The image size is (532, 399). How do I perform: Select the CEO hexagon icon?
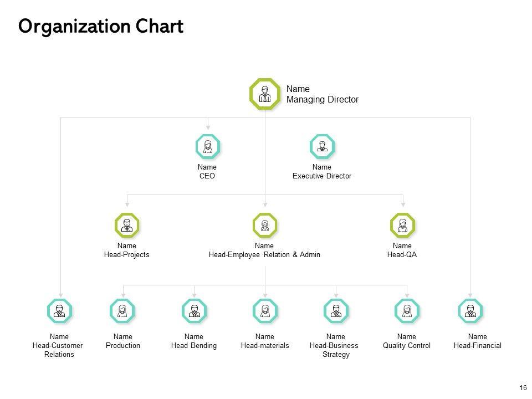(x=208, y=146)
